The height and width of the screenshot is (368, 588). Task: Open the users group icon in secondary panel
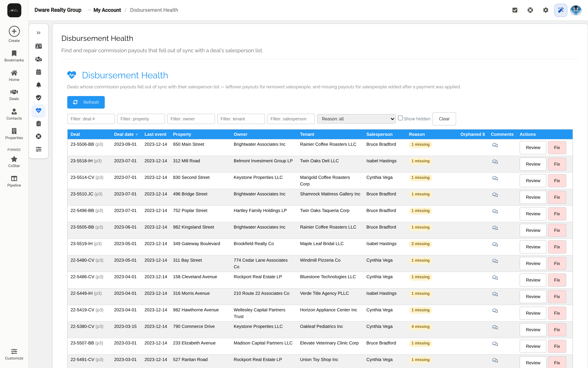click(38, 59)
